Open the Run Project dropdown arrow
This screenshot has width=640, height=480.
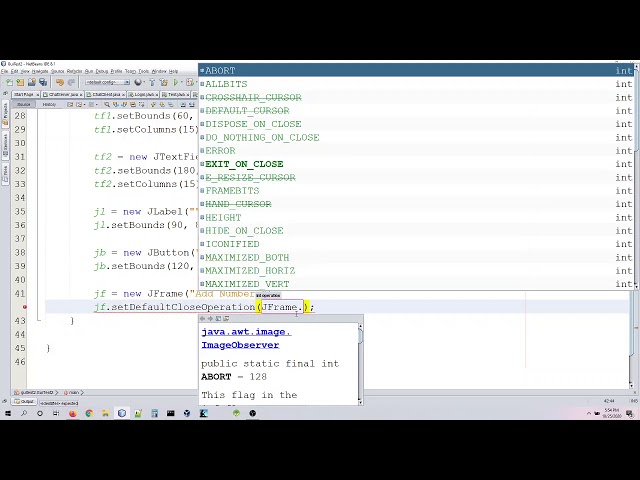(x=182, y=82)
